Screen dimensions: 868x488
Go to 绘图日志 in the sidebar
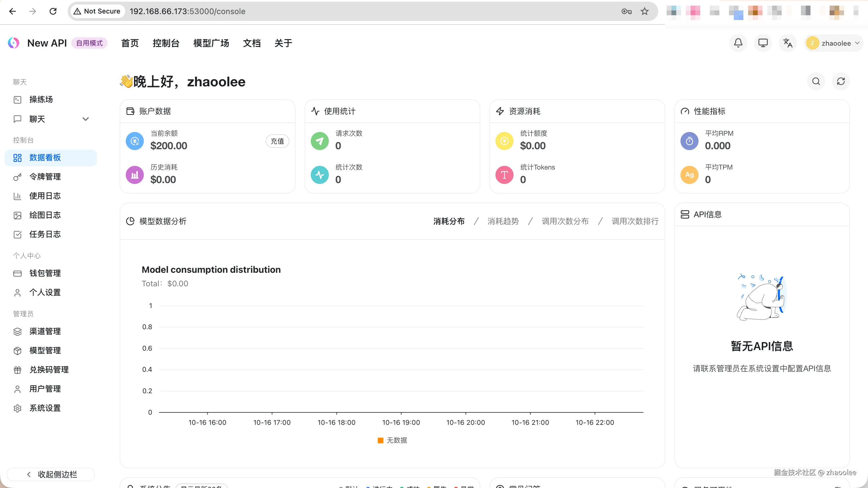45,215
